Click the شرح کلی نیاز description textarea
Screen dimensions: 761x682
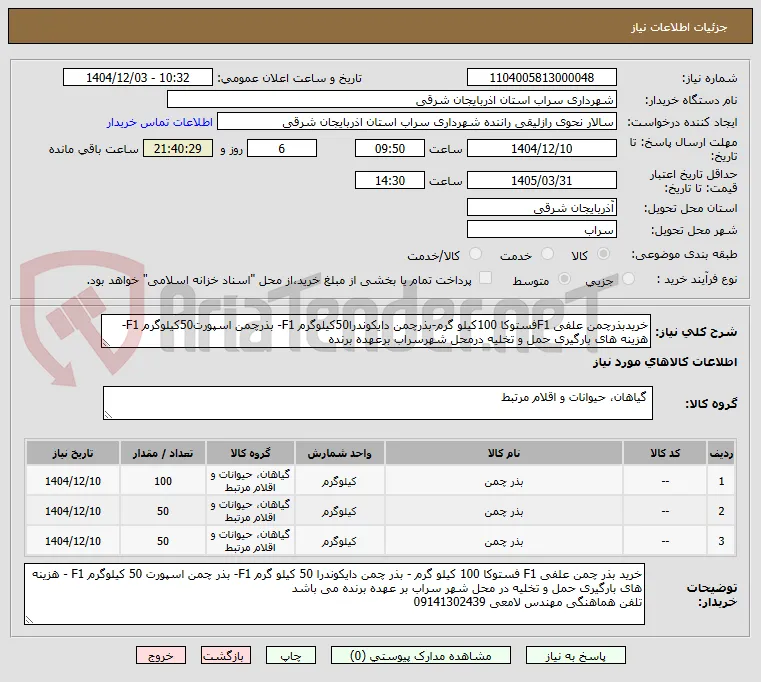click(376, 332)
